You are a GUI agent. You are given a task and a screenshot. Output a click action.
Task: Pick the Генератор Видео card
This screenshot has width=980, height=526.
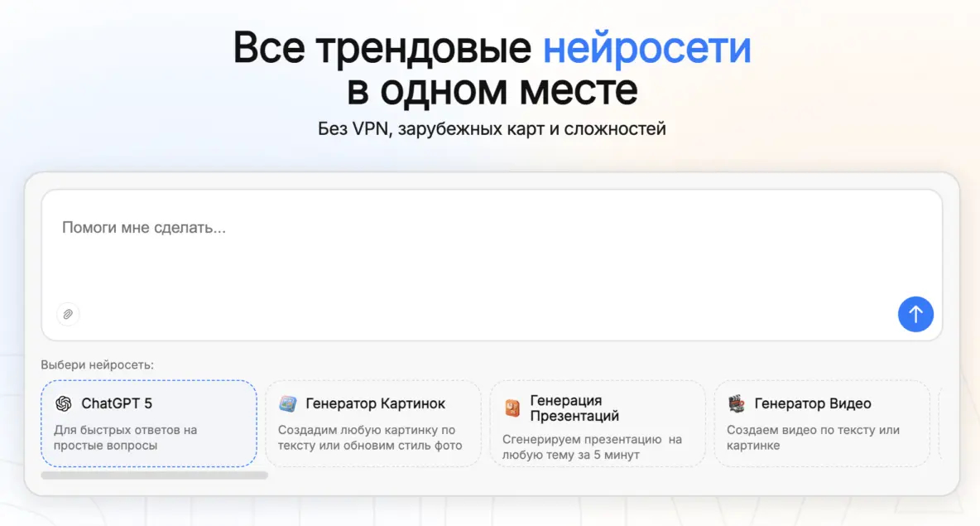pyautogui.click(x=822, y=423)
